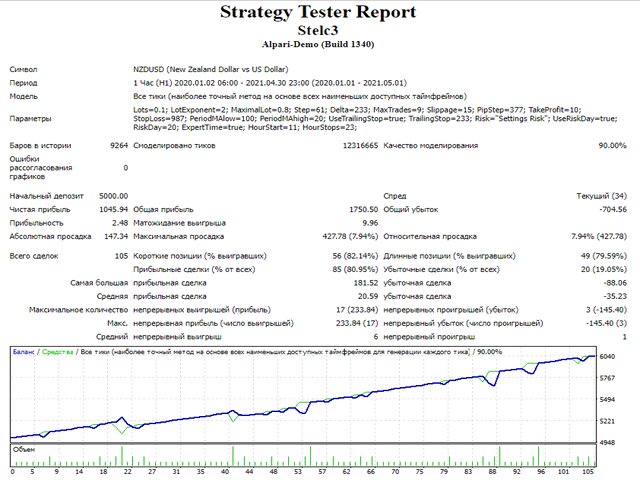This screenshot has width=640, height=480.
Task: Select expected payoff value 9.96
Action: [x=370, y=223]
